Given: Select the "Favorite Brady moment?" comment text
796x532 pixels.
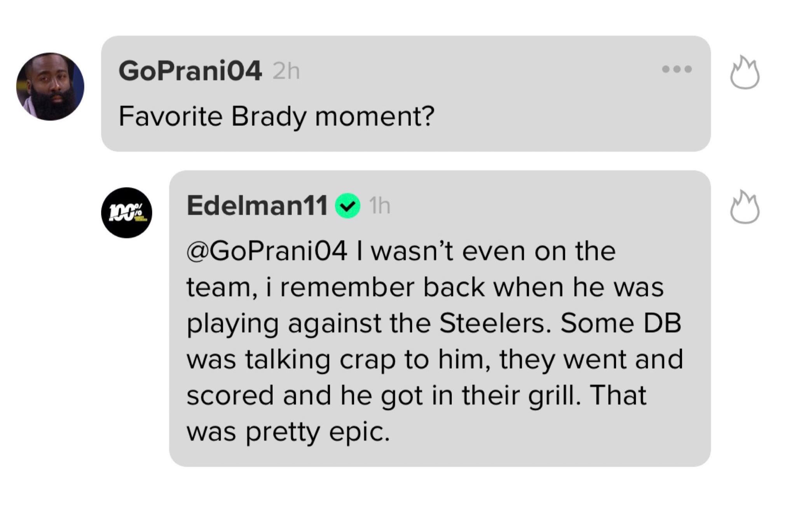Looking at the screenshot, I should click(x=276, y=116).
